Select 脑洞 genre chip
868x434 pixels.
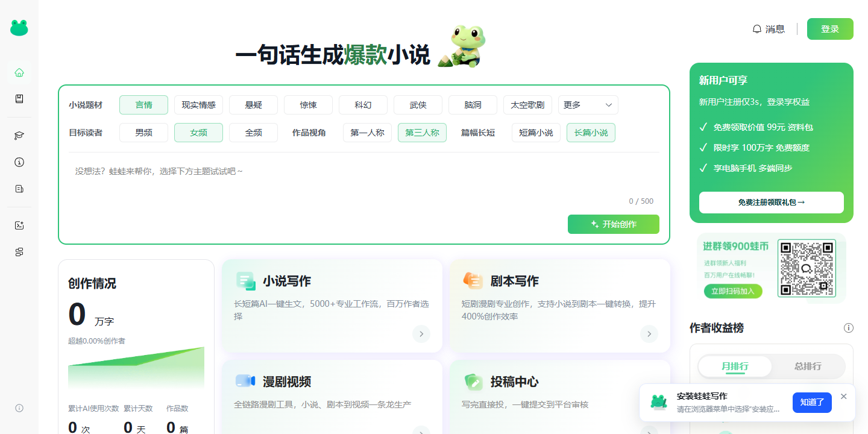pos(473,105)
